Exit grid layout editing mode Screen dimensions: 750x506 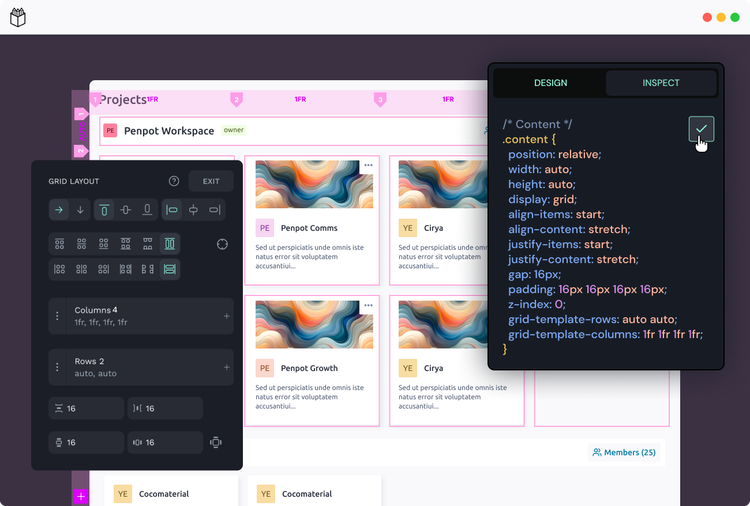(x=211, y=181)
